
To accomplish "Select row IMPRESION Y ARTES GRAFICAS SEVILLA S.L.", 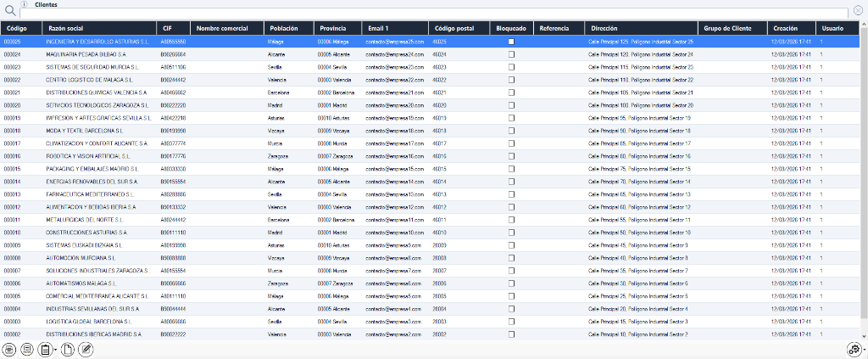I will coord(430,118).
